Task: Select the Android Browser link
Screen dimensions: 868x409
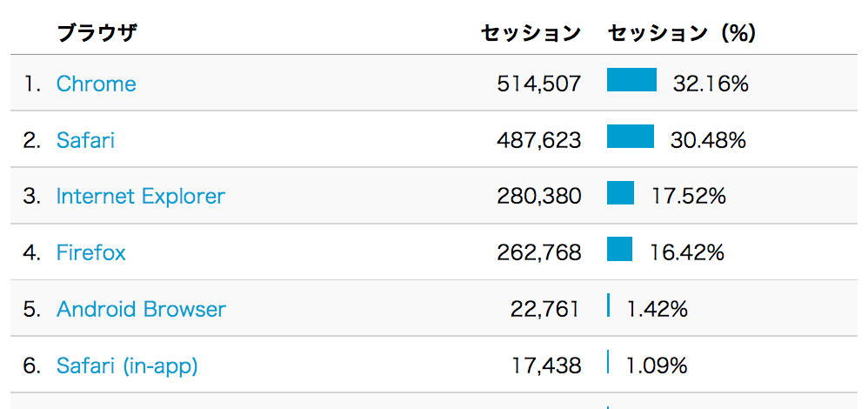Action: click(141, 309)
